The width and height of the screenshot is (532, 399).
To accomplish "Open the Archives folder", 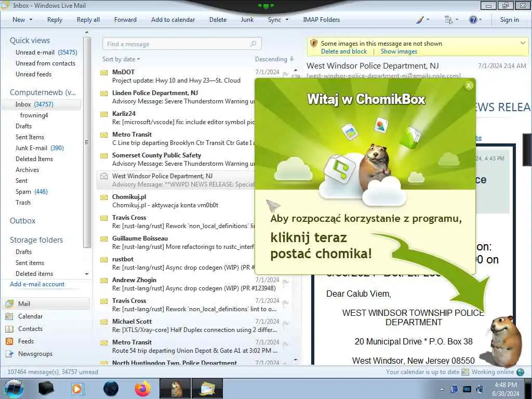I will point(27,170).
